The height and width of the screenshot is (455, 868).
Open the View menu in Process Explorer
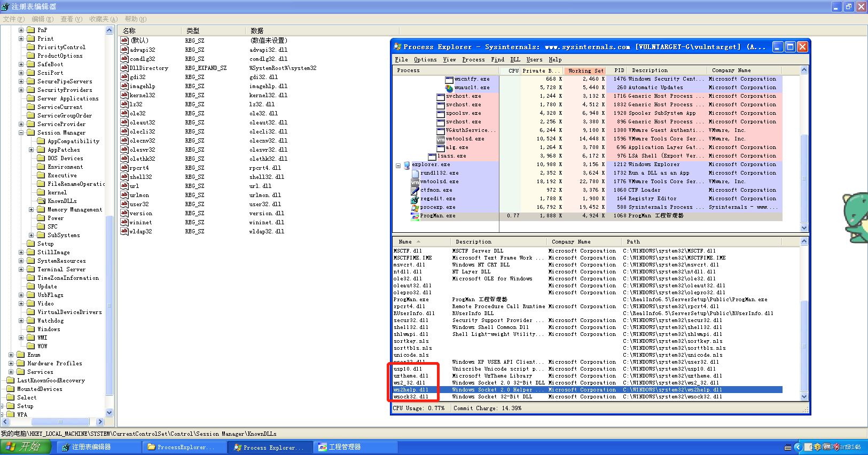pos(450,60)
